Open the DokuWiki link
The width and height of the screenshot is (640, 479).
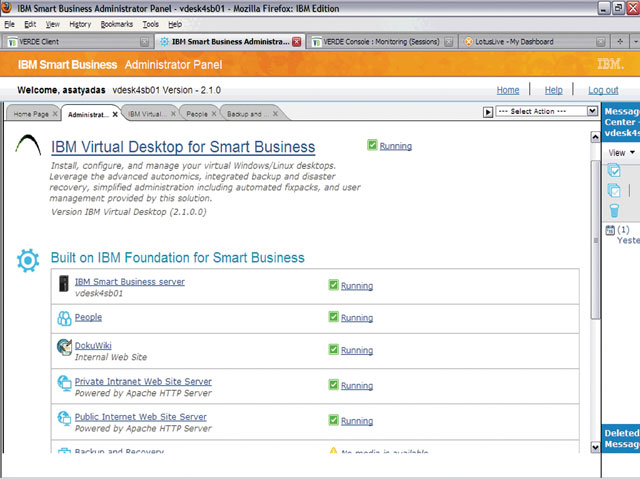click(93, 346)
